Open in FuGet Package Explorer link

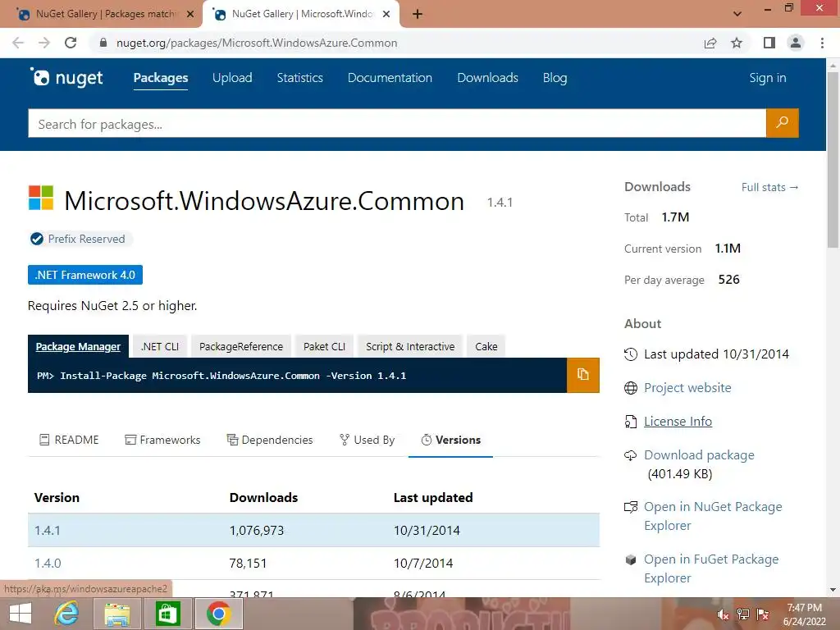[711, 568]
